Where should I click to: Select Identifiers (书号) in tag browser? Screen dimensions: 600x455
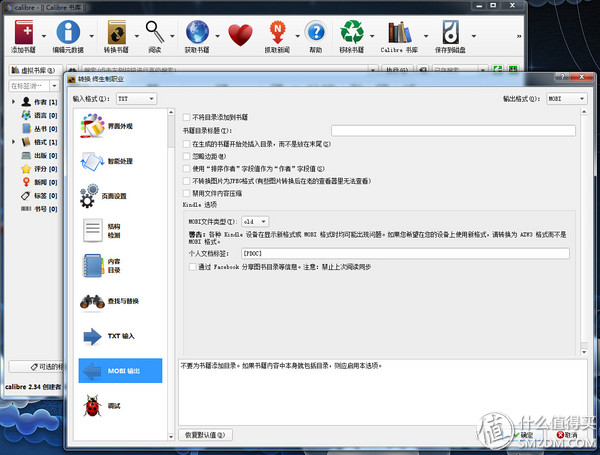[x=39, y=209]
